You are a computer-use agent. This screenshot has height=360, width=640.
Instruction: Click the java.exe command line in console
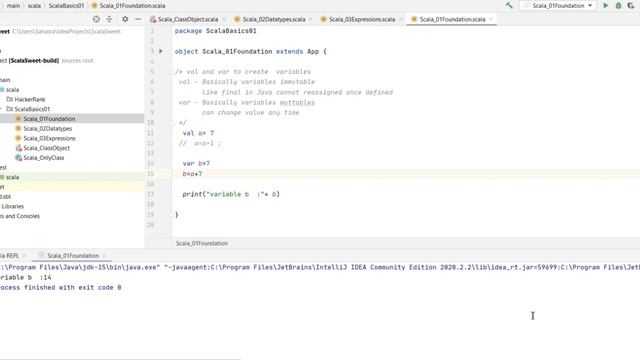click(320, 267)
